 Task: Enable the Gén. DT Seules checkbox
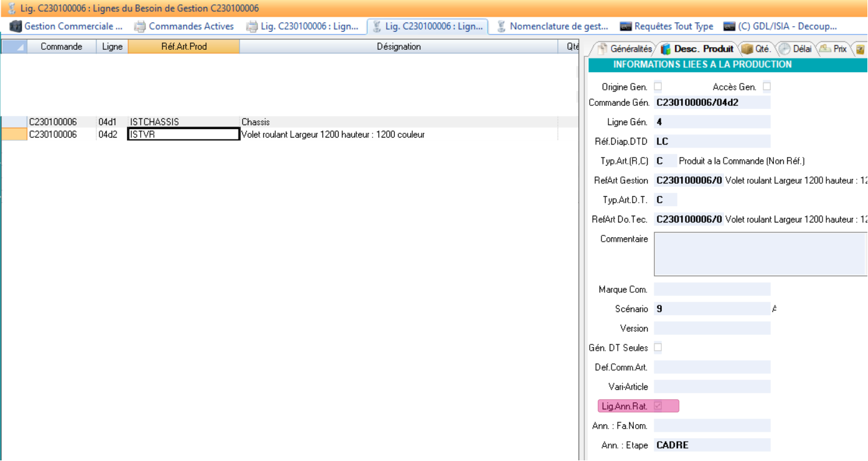pos(658,348)
